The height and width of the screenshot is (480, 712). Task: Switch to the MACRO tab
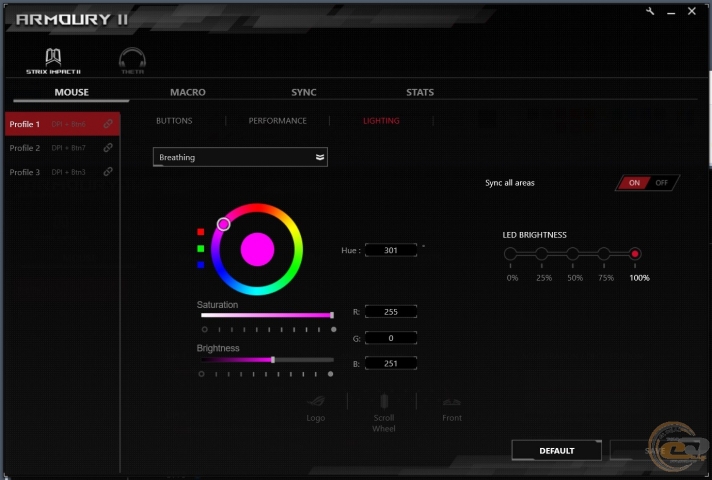click(x=188, y=92)
